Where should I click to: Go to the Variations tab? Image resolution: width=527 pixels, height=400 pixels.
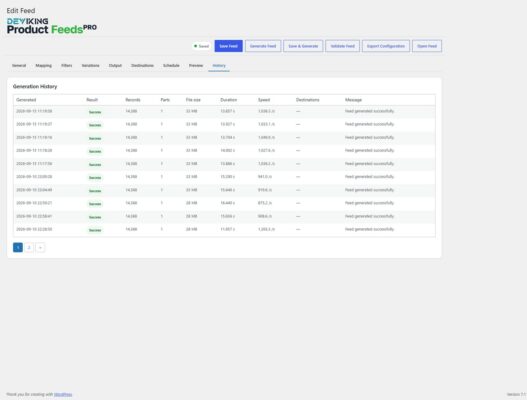(x=90, y=66)
